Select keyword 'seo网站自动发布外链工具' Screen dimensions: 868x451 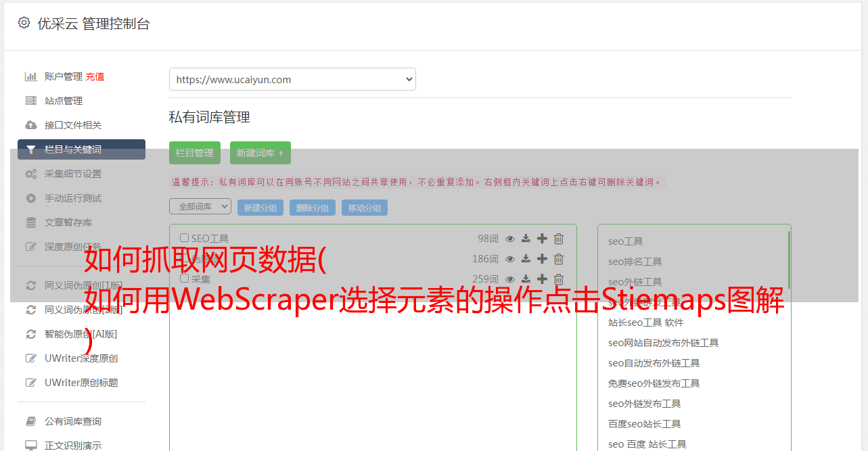(664, 343)
